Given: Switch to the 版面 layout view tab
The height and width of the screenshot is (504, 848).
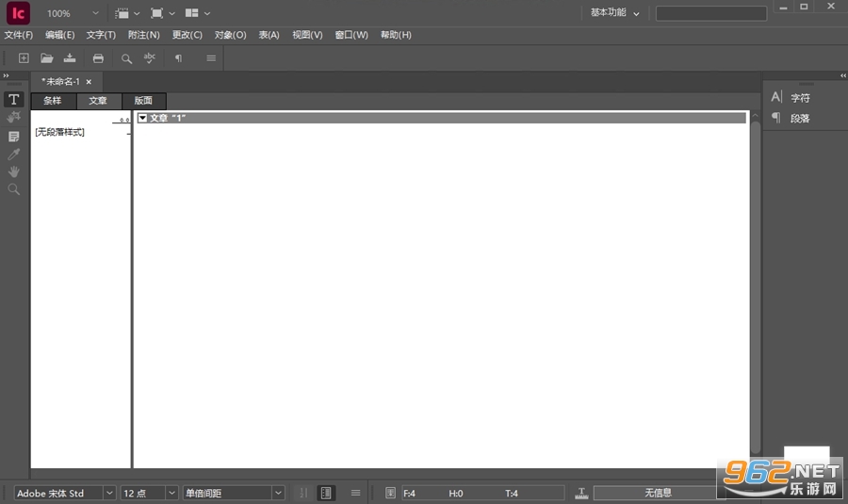Looking at the screenshot, I should coord(143,101).
